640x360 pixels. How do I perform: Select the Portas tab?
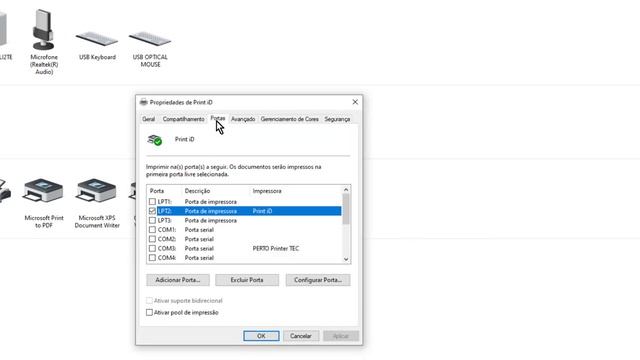pyautogui.click(x=218, y=118)
